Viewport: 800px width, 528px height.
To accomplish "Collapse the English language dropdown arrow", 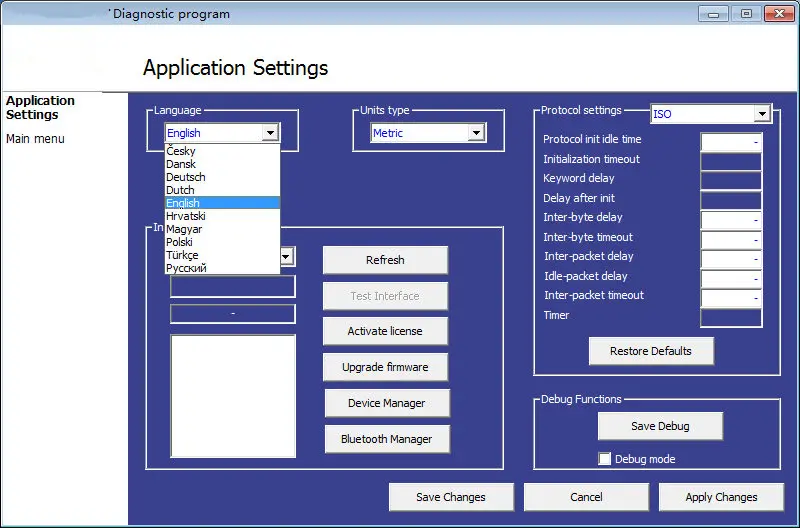I will coord(270,133).
